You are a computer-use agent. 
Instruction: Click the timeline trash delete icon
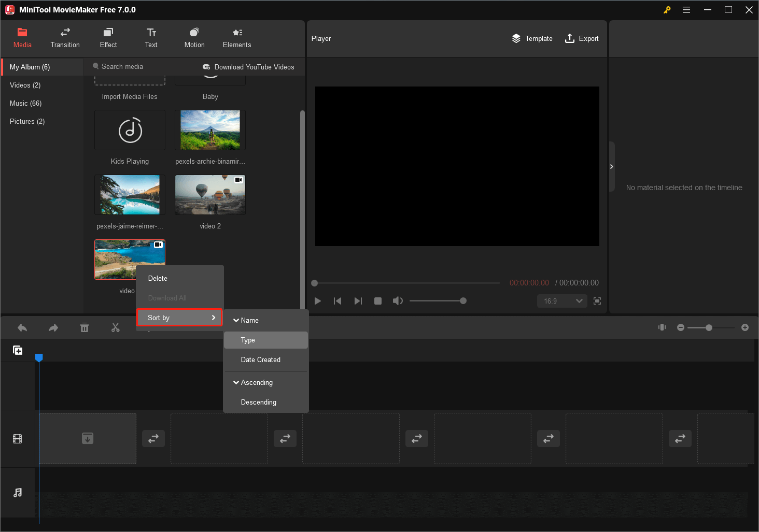point(85,328)
